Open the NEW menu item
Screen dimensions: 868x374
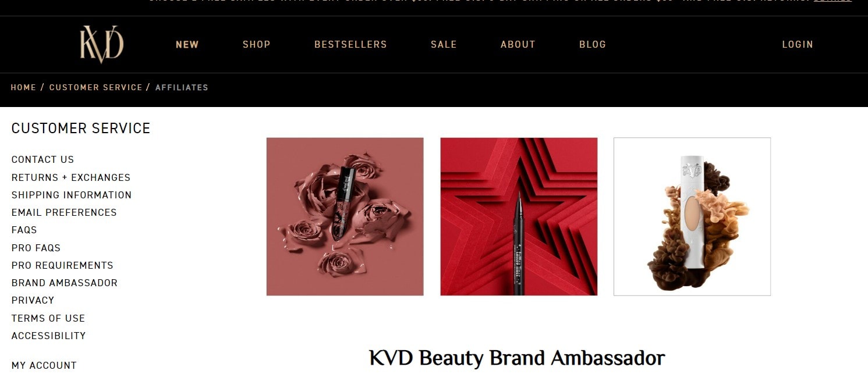[x=187, y=44]
